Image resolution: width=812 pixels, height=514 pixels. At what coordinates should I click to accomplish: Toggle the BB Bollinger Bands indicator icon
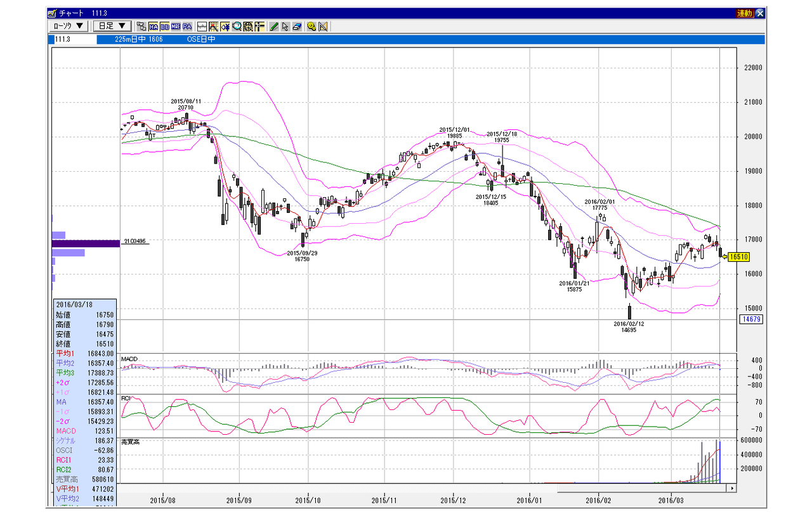tap(164, 27)
